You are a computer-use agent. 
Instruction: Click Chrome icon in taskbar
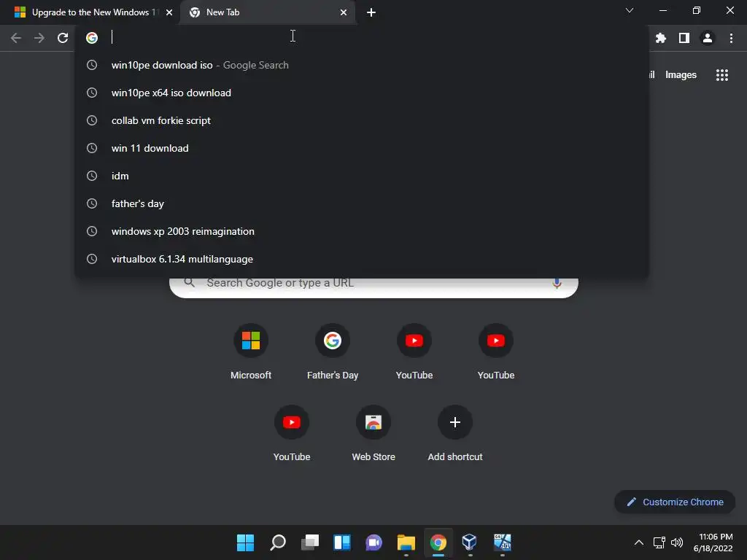[x=438, y=542]
